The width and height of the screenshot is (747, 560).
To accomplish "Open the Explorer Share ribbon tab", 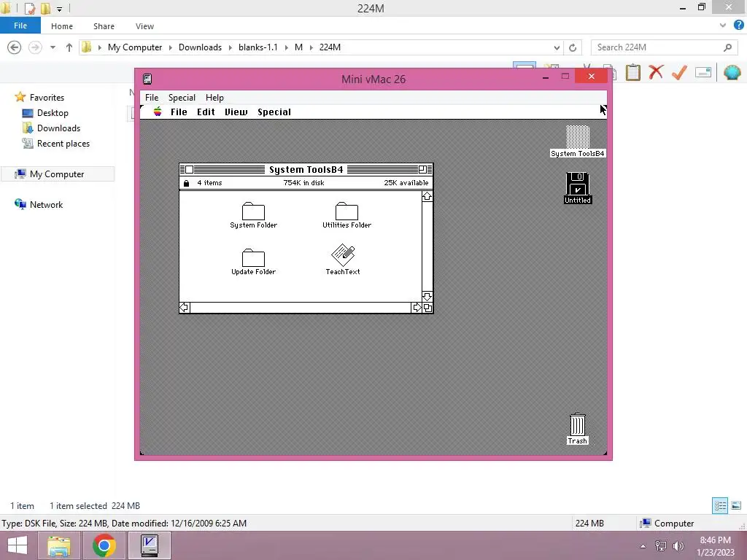I will pyautogui.click(x=104, y=26).
